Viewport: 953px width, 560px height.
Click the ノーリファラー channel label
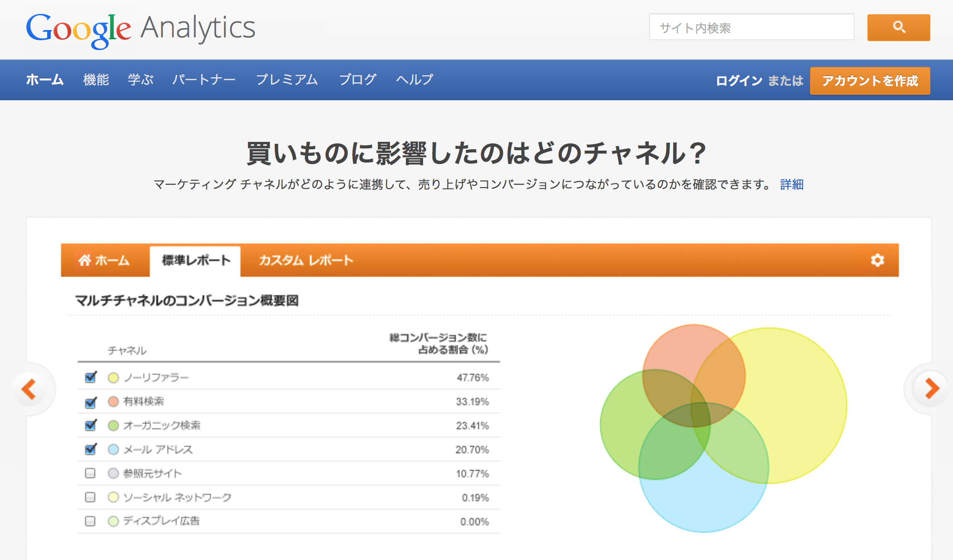(156, 378)
